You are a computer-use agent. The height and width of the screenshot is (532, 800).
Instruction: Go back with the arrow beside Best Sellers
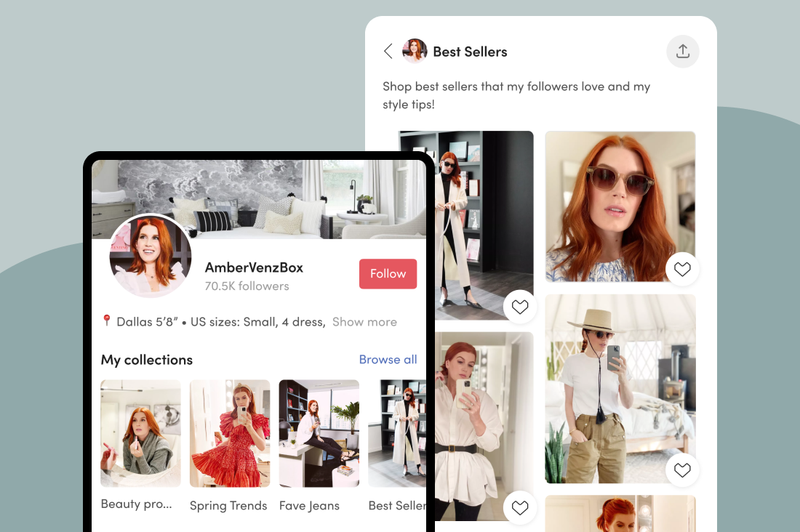click(388, 51)
